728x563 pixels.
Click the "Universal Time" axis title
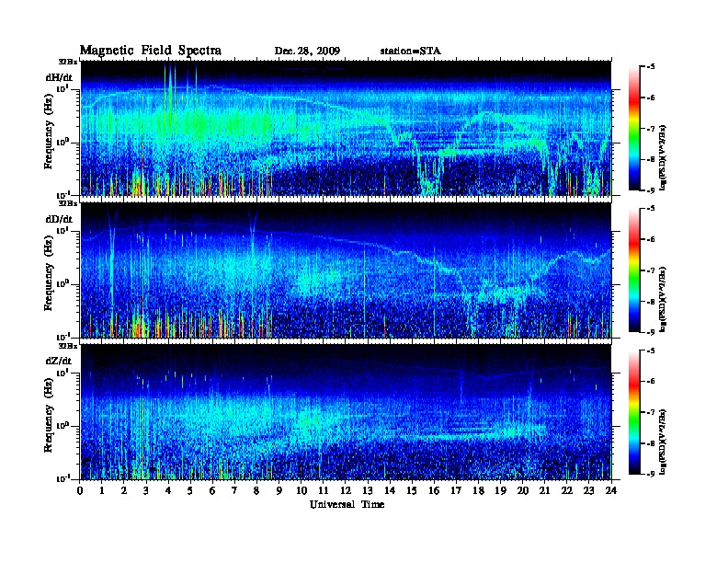pos(347,504)
